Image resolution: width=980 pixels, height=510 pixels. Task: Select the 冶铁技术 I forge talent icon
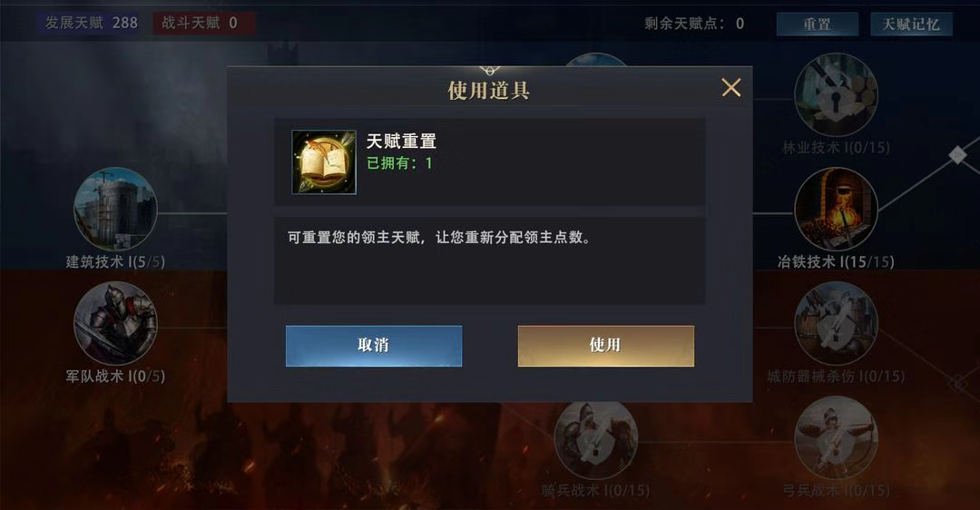836,209
